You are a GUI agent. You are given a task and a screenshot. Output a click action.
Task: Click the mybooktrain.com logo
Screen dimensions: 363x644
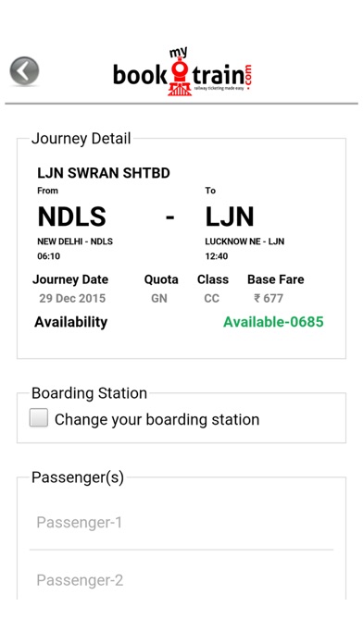coord(182,71)
